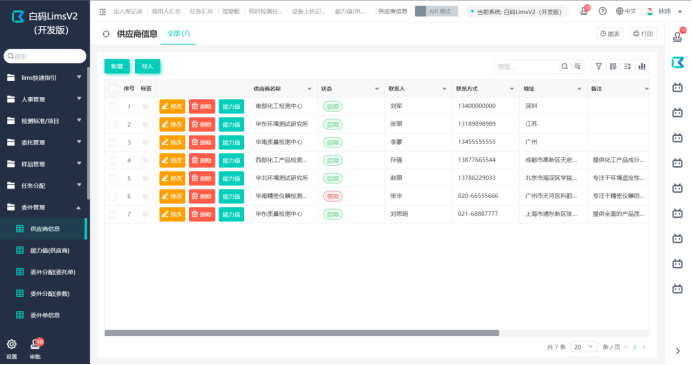The image size is (692, 365).
Task: Tick the checkbox for row 5
Action: 113,179
